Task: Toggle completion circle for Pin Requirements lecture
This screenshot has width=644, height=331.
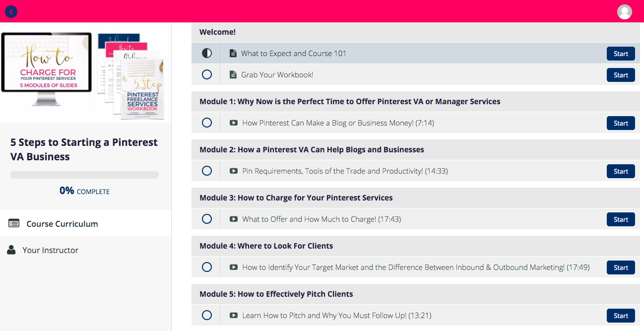Action: click(207, 171)
